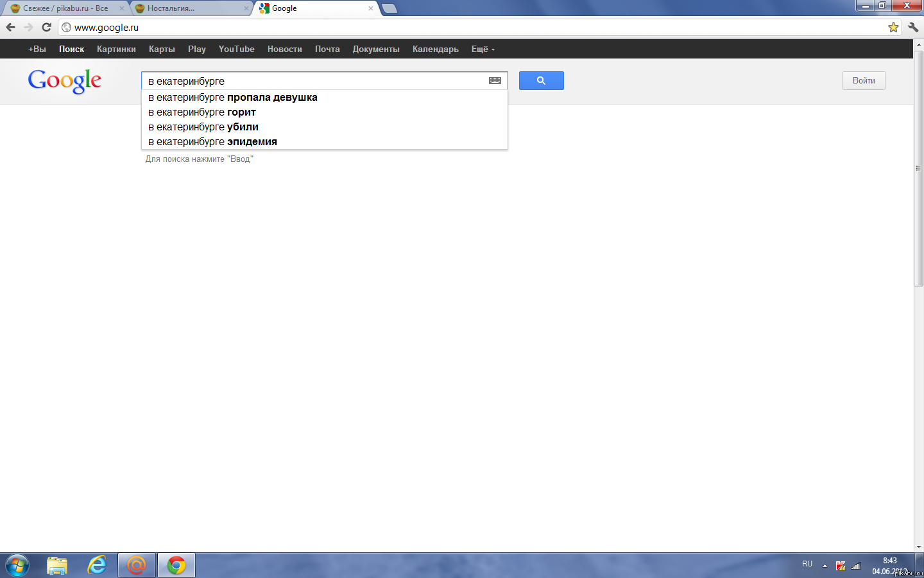924x578 pixels.
Task: Open the +Вы menu item
Action: 37,49
